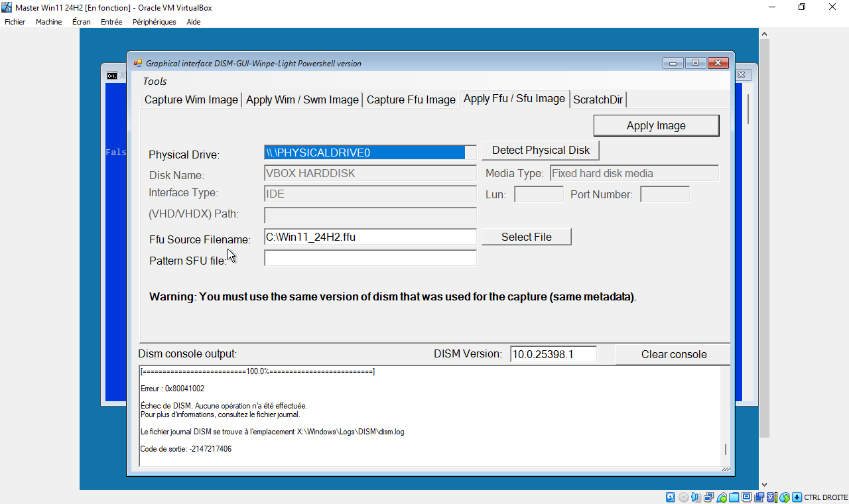
Task: Open the VirtualBox Périphériques menu
Action: point(154,22)
